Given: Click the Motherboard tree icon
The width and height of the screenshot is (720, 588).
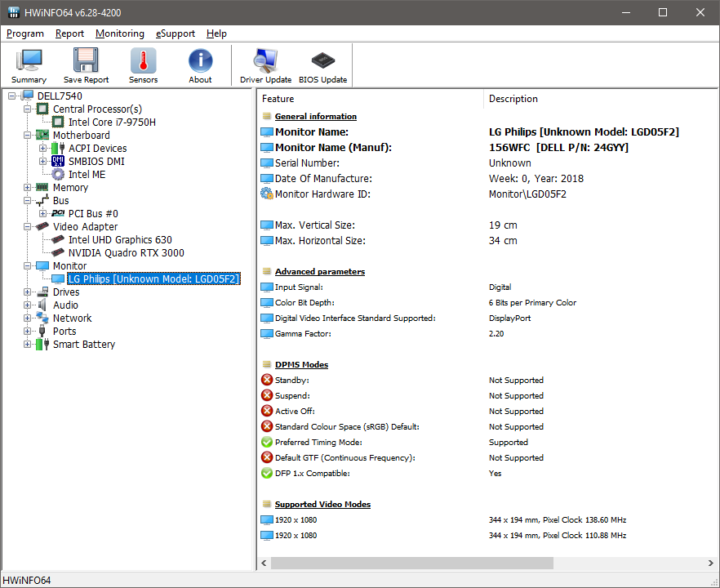Looking at the screenshot, I should (x=42, y=135).
